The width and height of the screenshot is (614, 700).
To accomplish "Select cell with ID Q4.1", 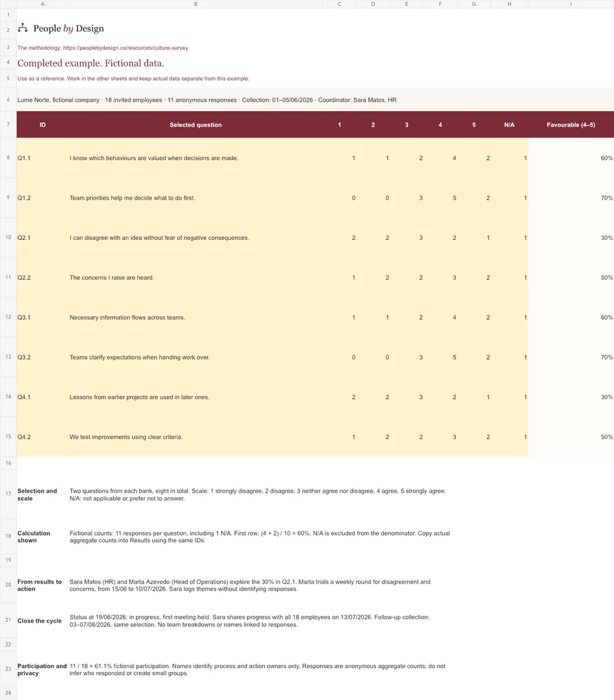I will click(x=42, y=397).
